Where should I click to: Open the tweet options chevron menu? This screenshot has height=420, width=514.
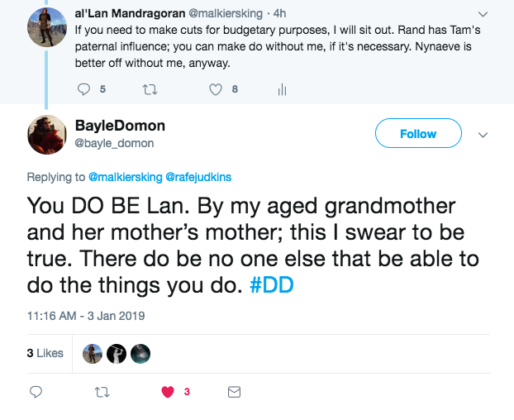click(484, 135)
